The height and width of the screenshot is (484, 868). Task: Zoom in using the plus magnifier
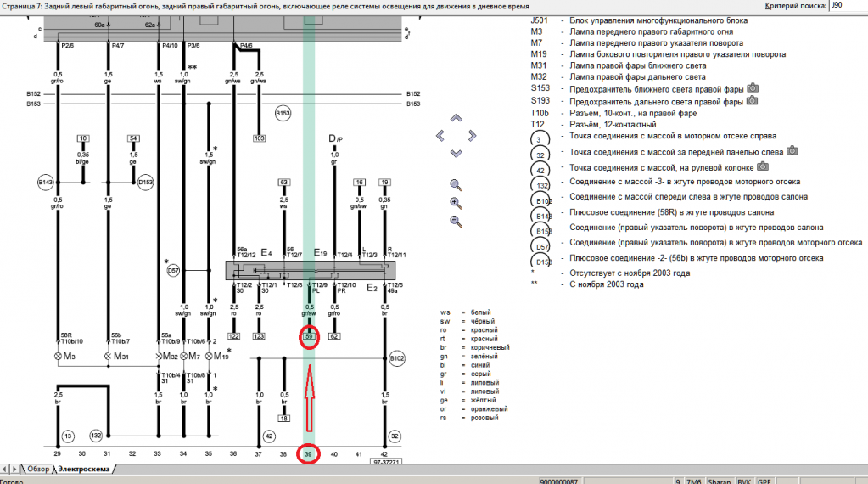pyautogui.click(x=456, y=203)
